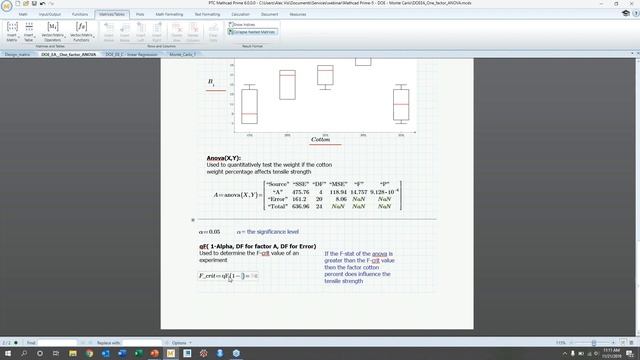Viewport: 640px width, 360px height.
Task: Open the Windows Start menu
Action: pyautogui.click(x=7, y=353)
